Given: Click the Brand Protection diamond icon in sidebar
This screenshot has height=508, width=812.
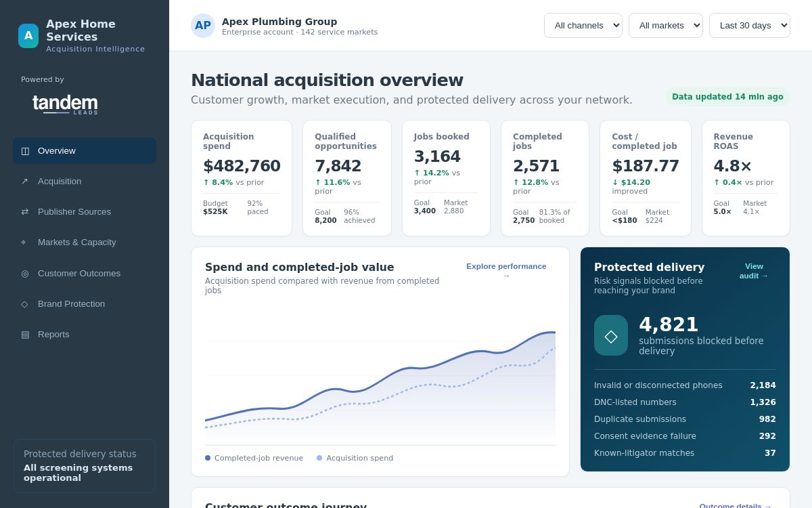Looking at the screenshot, I should pos(25,303).
